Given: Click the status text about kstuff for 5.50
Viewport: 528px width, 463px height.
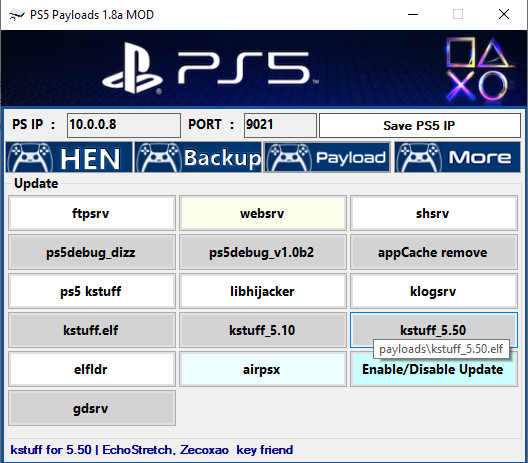Looking at the screenshot, I should coord(152,450).
